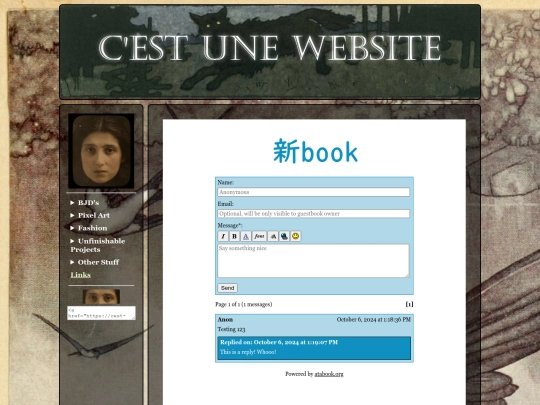The image size is (540, 405).
Task: Click the October 6, 2024 1:18:36 PM timestamp
Action: tap(374, 320)
